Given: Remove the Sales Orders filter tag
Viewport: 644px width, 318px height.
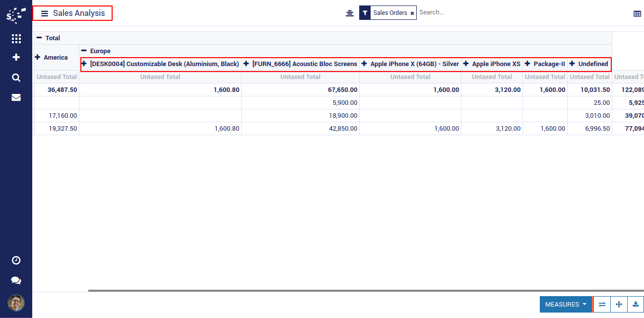Looking at the screenshot, I should 412,13.
